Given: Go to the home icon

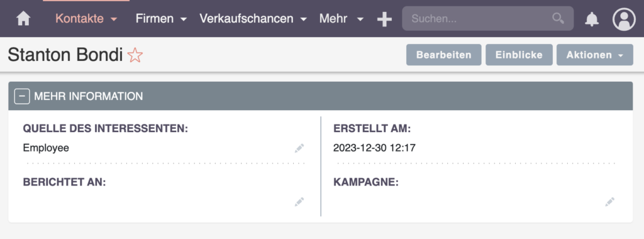Looking at the screenshot, I should click(x=23, y=19).
